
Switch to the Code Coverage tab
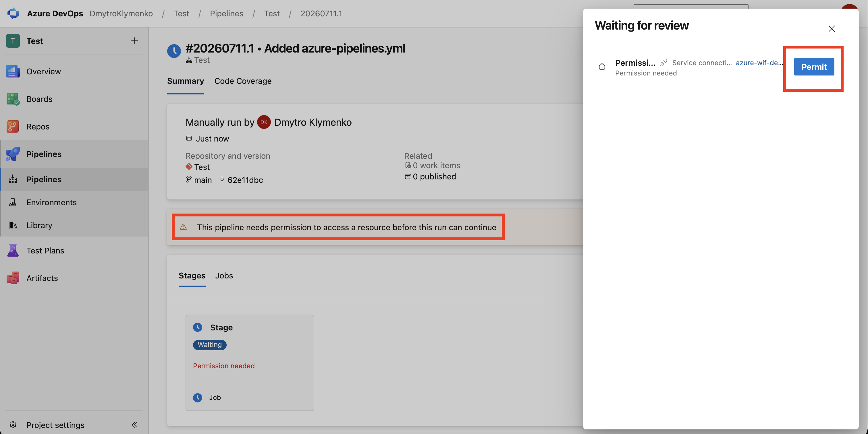click(243, 81)
